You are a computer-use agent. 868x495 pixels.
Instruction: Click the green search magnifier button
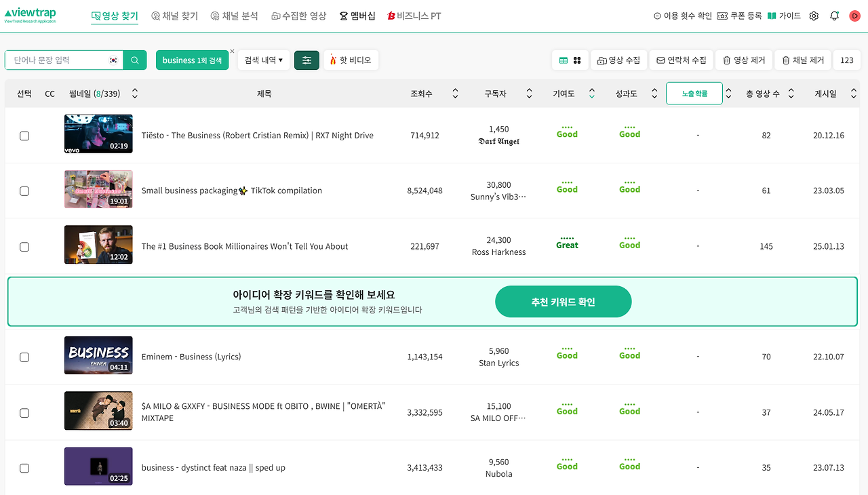click(135, 60)
